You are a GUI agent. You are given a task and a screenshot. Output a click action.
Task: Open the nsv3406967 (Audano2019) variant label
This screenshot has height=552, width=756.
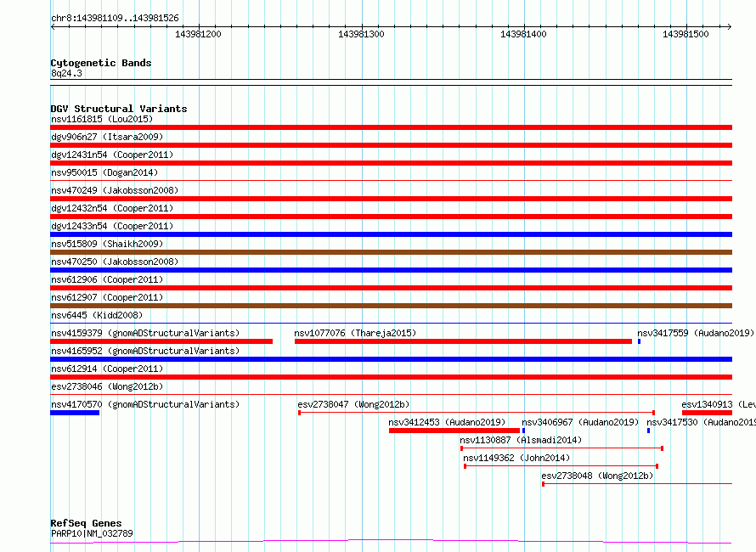tap(579, 422)
